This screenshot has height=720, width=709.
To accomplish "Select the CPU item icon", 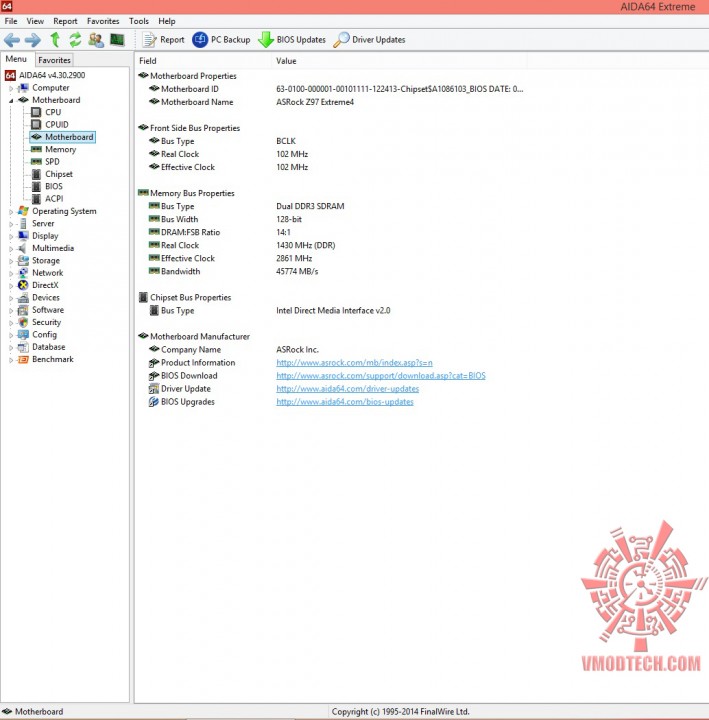I will 36,112.
